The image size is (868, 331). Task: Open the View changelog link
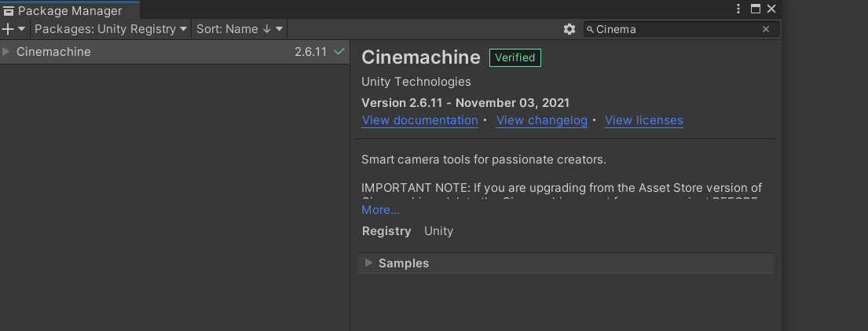pos(541,120)
